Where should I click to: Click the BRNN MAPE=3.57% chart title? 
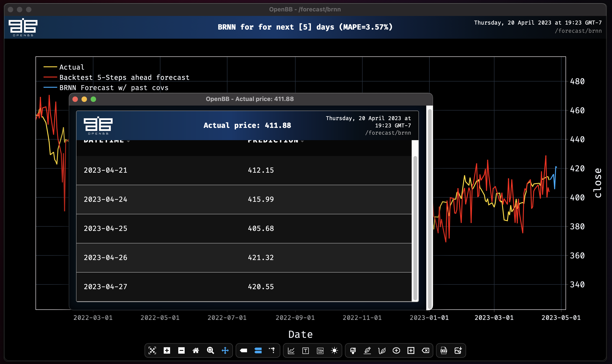(x=305, y=27)
